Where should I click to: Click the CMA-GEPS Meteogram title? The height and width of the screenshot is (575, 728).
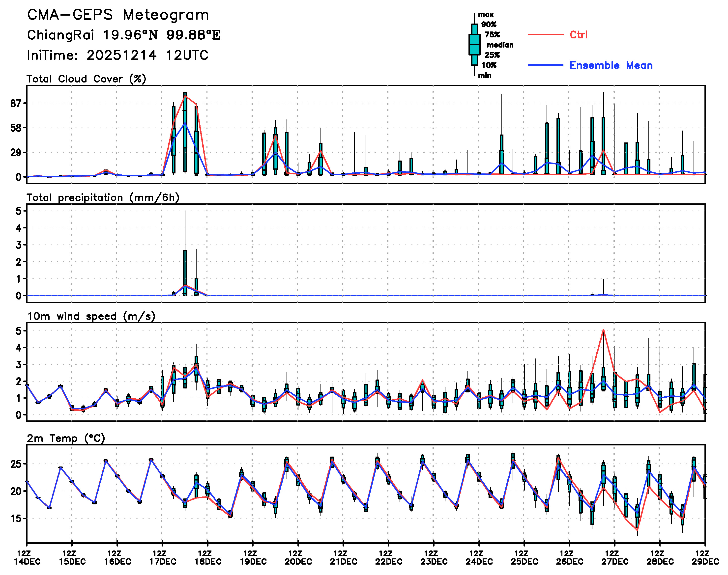pos(118,15)
